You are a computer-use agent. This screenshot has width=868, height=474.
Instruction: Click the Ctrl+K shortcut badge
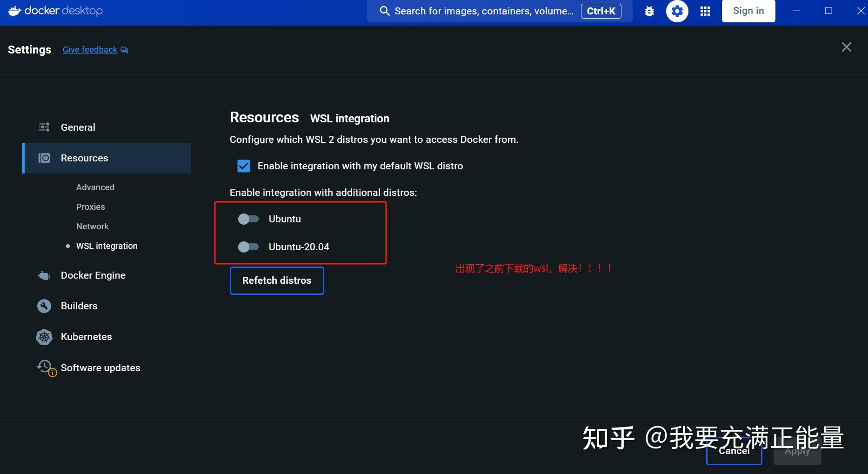coord(601,11)
